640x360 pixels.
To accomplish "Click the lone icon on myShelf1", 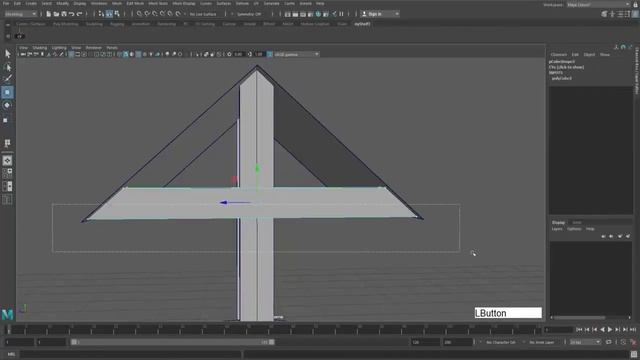I will tap(20, 36).
